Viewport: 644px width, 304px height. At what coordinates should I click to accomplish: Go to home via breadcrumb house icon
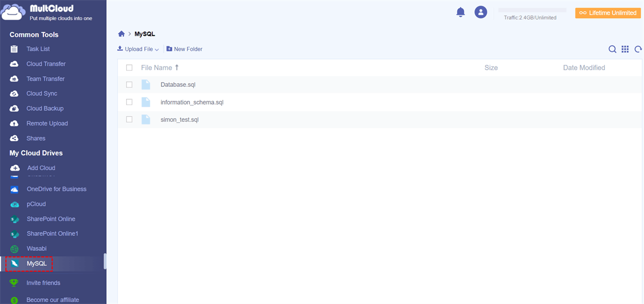(121, 34)
